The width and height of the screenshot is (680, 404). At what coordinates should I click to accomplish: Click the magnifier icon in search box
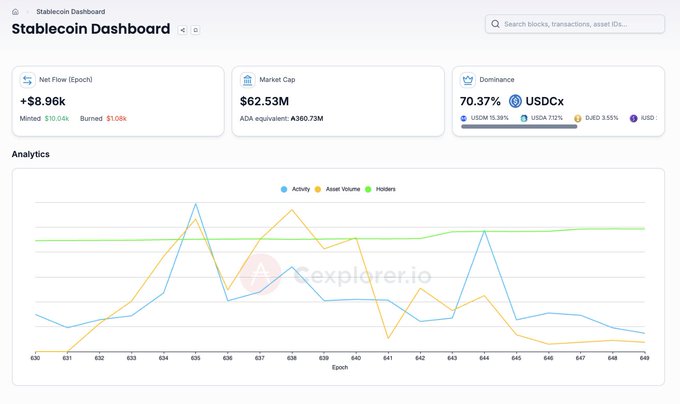pyautogui.click(x=495, y=24)
